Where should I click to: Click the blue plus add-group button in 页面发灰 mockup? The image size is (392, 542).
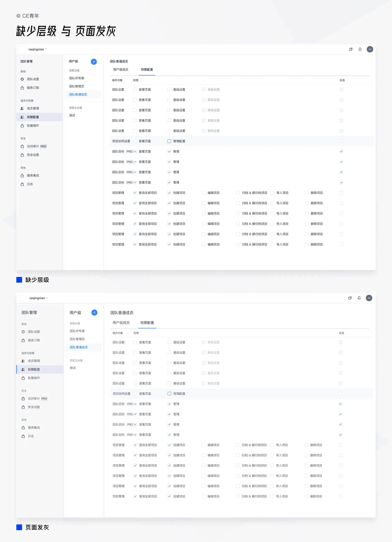[x=94, y=313]
